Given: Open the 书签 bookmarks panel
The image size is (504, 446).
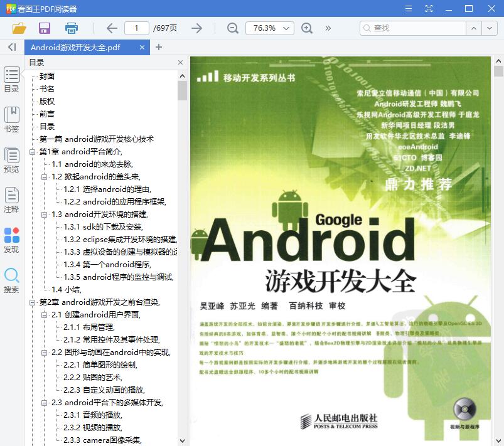Looking at the screenshot, I should [x=11, y=115].
